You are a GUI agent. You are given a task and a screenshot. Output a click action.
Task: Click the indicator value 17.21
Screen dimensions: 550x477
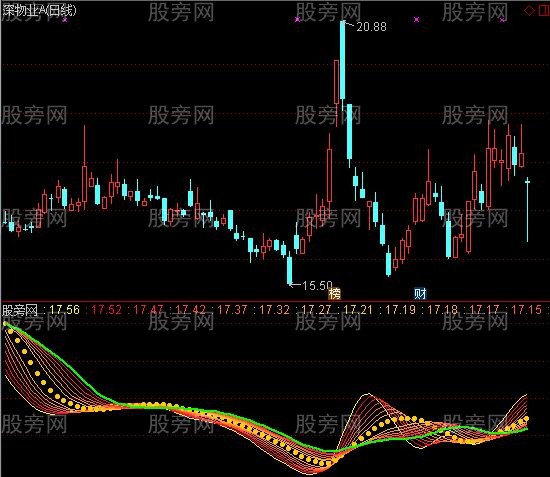click(358, 310)
